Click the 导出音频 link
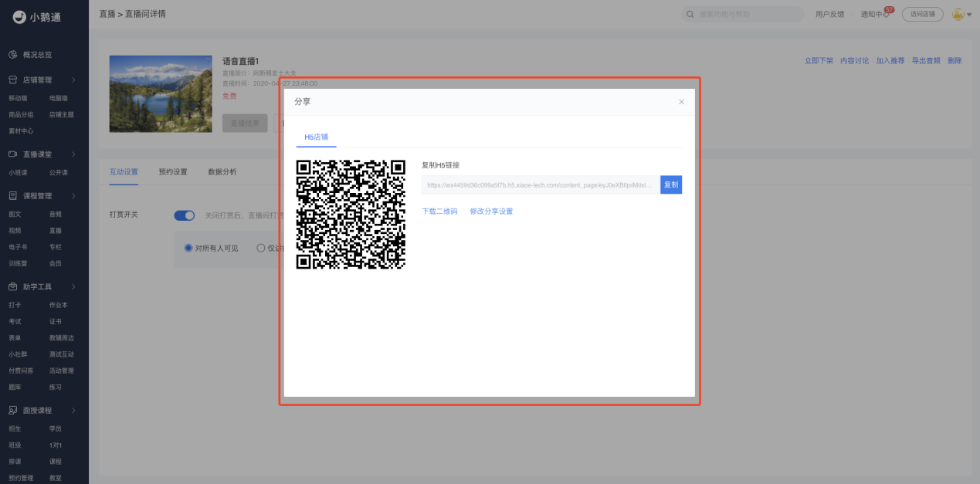Image resolution: width=980 pixels, height=484 pixels. 926,61
